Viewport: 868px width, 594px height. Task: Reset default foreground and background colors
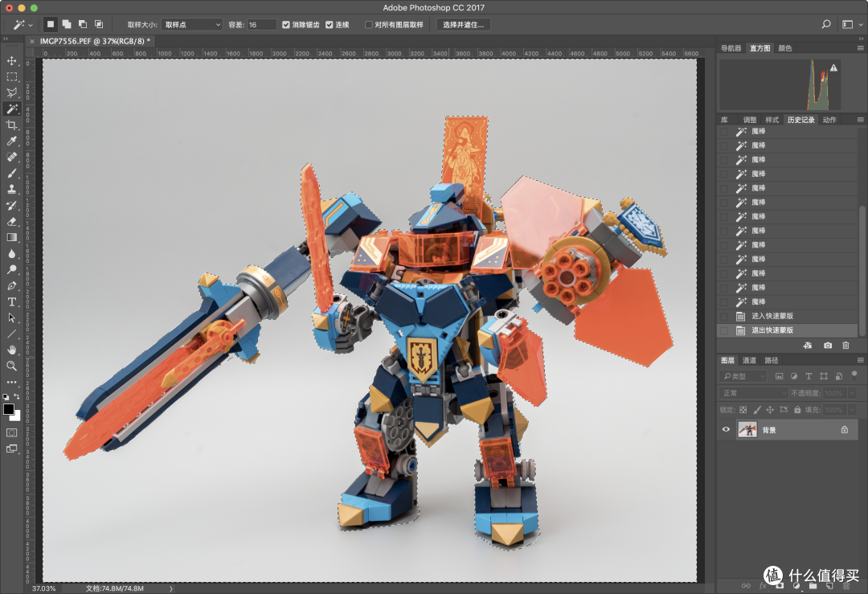point(6,396)
